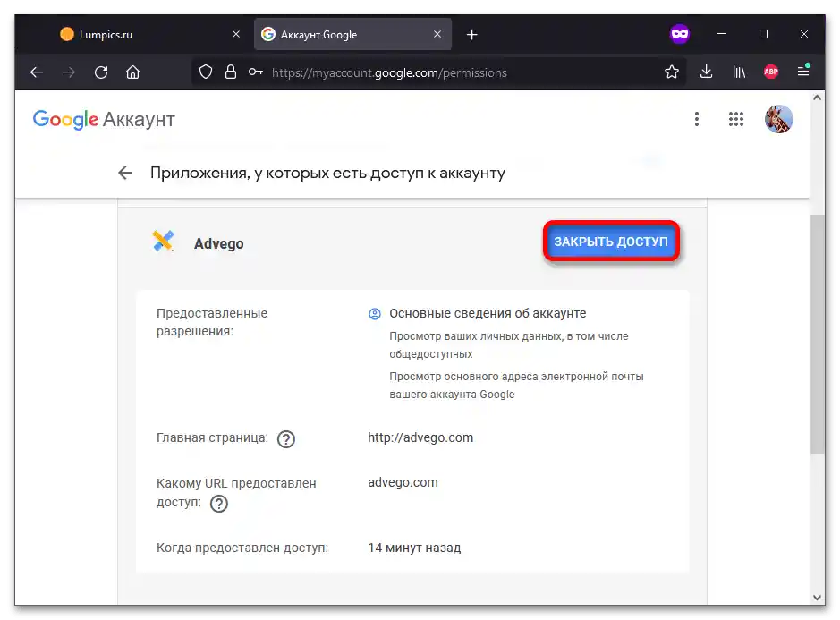Click http://advego.com homepage text

420,437
